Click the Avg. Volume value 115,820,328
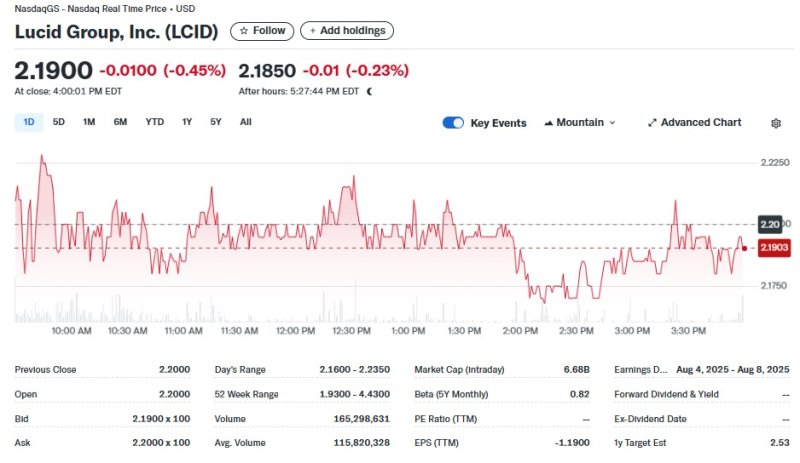800x463 pixels. (362, 443)
